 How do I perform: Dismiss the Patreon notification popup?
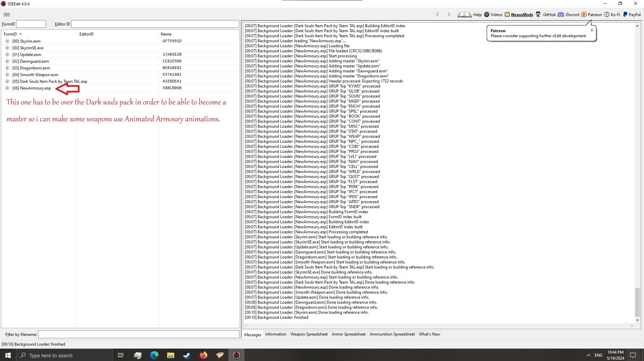(x=592, y=30)
